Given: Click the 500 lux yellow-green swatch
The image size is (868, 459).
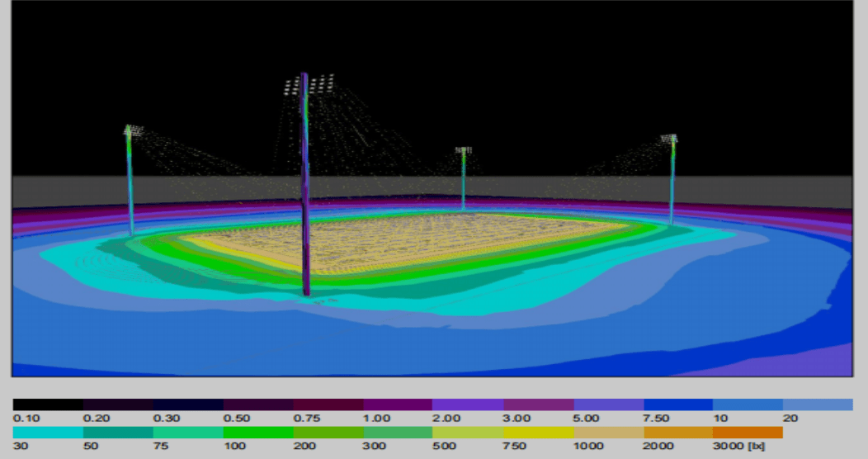Looking at the screenshot, I should click(468, 432).
